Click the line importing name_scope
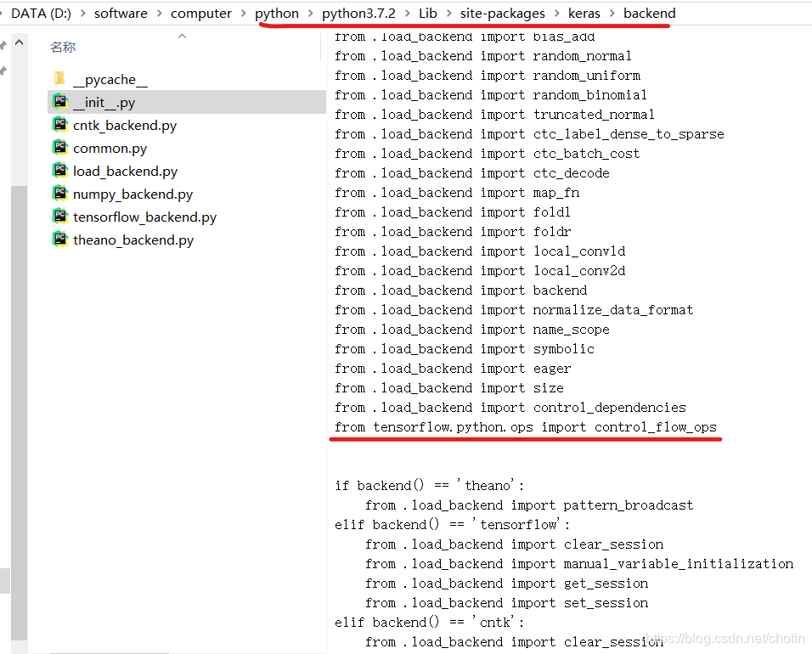 point(471,330)
